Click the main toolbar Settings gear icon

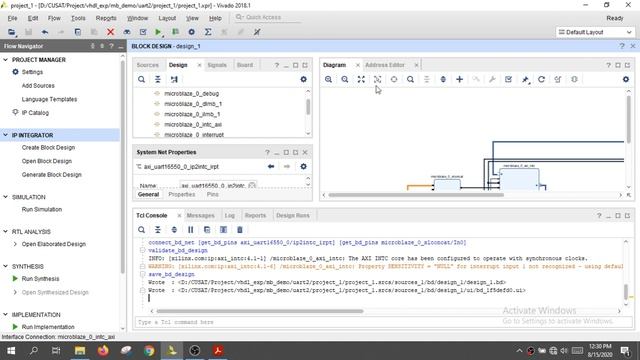[x=191, y=32]
